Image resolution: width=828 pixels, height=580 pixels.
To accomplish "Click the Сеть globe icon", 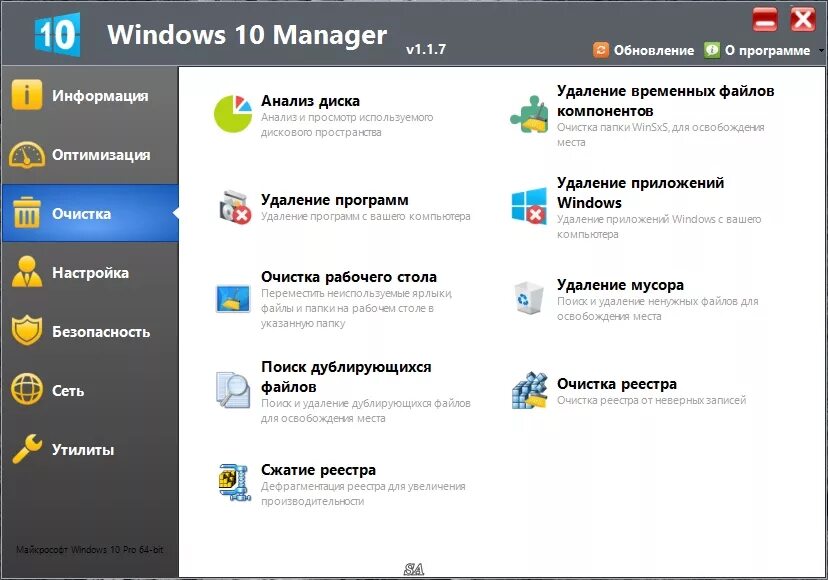I will tap(26, 390).
